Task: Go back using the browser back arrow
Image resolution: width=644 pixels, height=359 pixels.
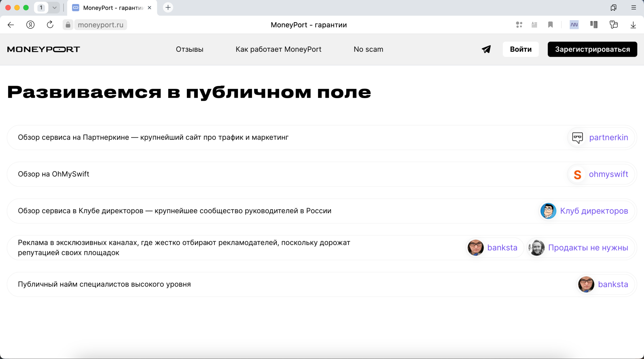Action: click(11, 25)
